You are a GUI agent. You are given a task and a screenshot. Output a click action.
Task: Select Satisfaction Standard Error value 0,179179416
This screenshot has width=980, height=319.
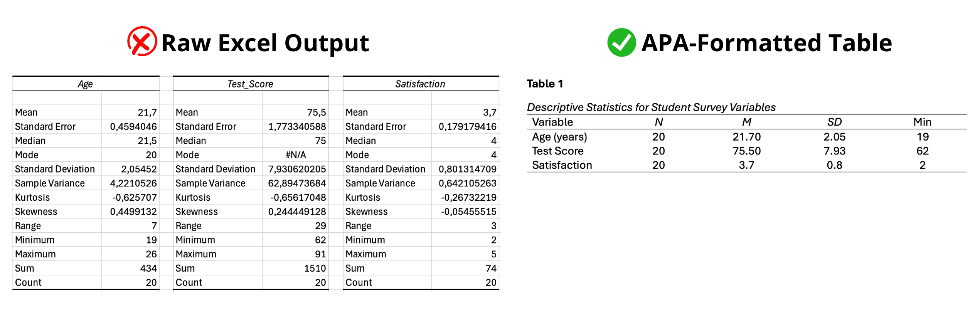pos(467,126)
